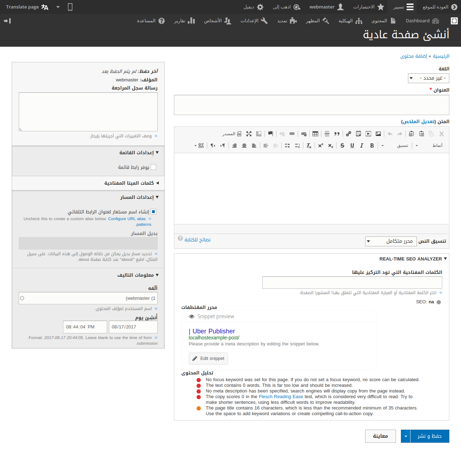Apply bold formatting with the B icon

tap(372, 145)
